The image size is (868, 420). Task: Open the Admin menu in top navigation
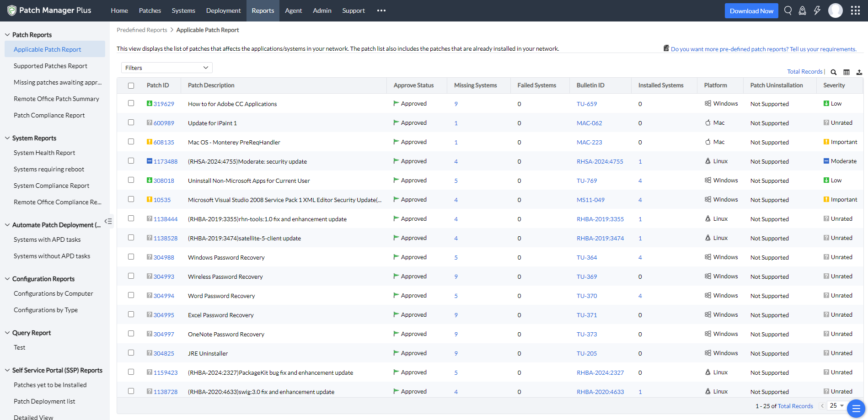point(322,10)
